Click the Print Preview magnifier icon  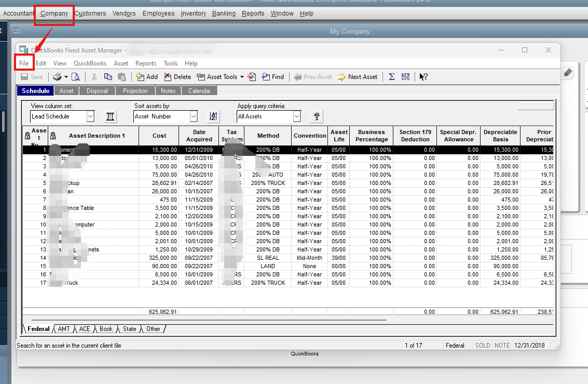76,77
